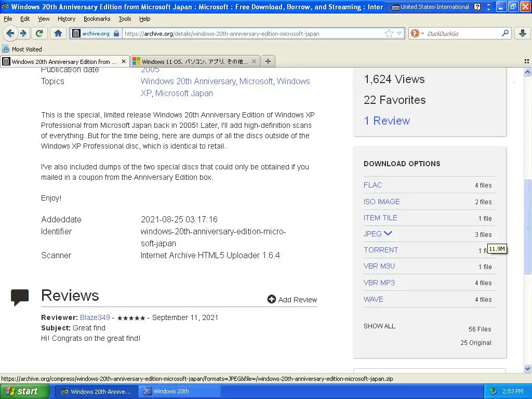Open the DuckDuckGo search engine selector
Image resolution: width=532 pixels, height=399 pixels.
click(x=417, y=33)
